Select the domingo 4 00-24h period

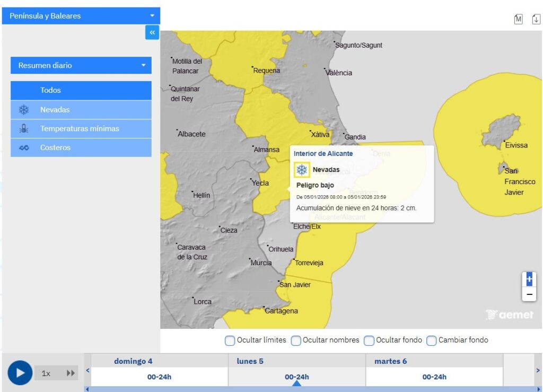(x=159, y=377)
